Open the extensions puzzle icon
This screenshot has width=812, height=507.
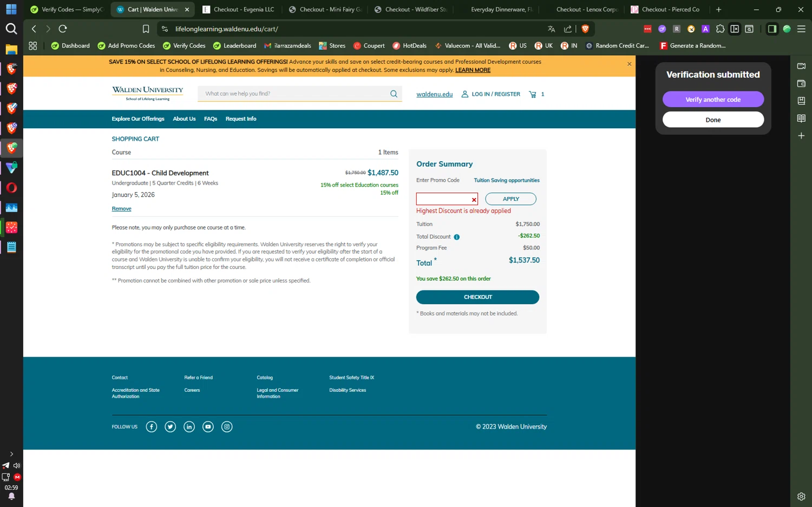coord(720,29)
